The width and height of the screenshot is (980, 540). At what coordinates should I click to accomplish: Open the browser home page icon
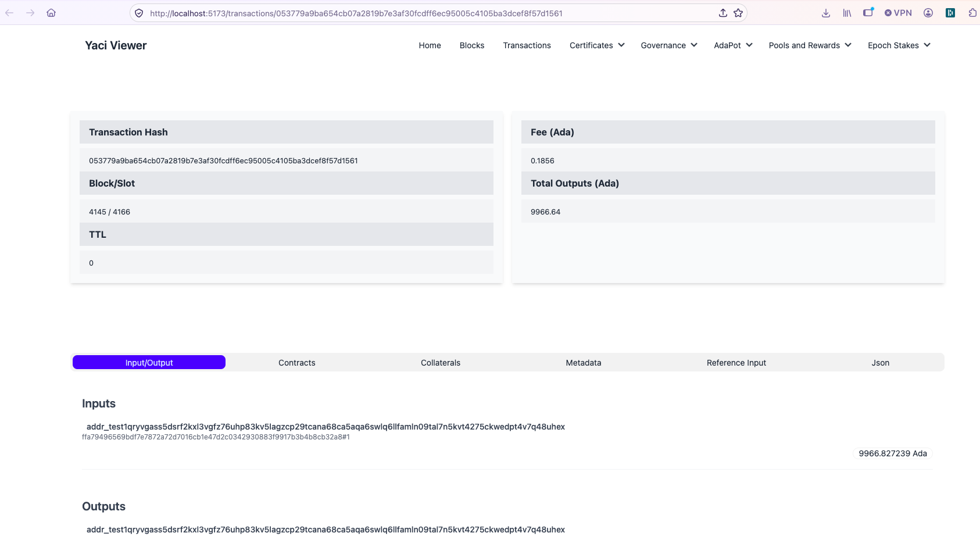(x=51, y=13)
